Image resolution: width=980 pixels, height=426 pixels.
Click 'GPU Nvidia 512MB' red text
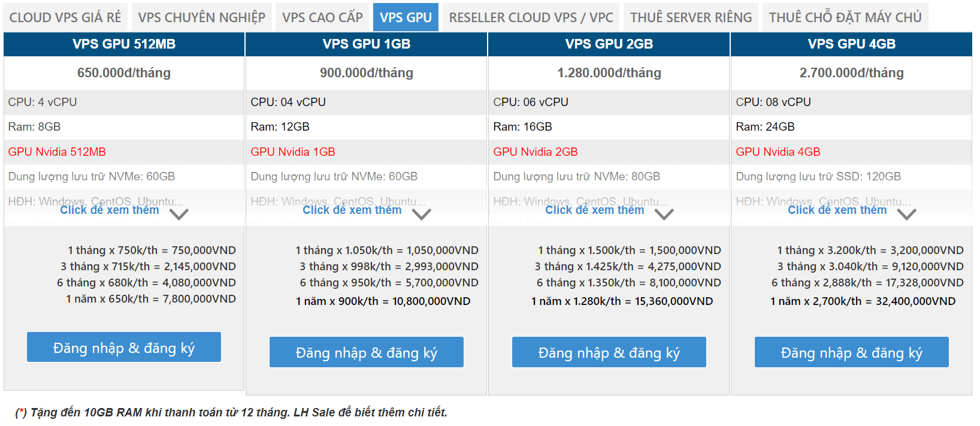click(57, 152)
